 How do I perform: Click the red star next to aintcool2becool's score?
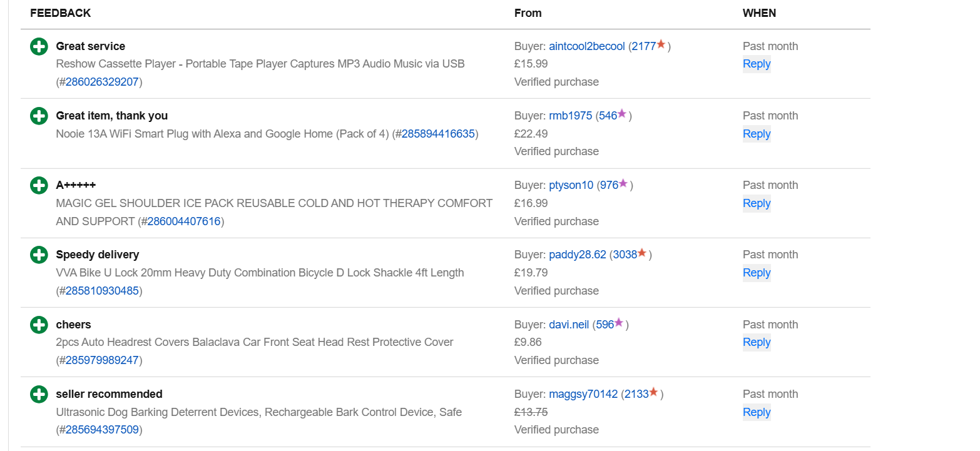coord(661,44)
